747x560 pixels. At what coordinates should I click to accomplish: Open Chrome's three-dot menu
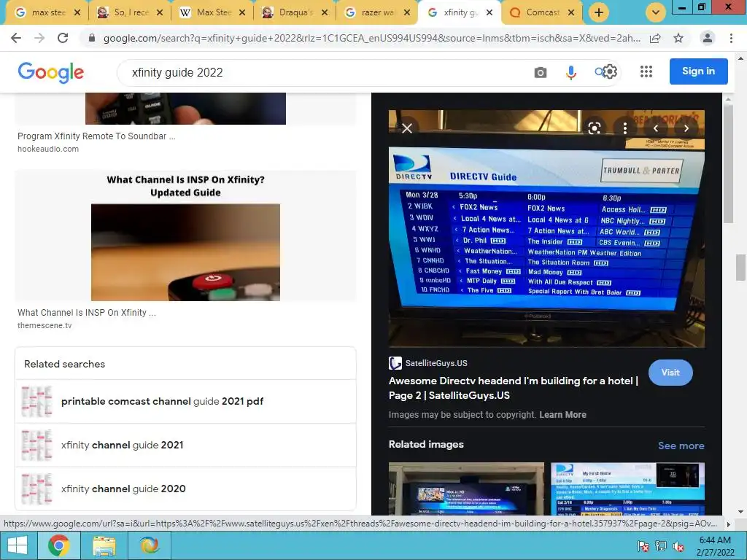pyautogui.click(x=731, y=38)
